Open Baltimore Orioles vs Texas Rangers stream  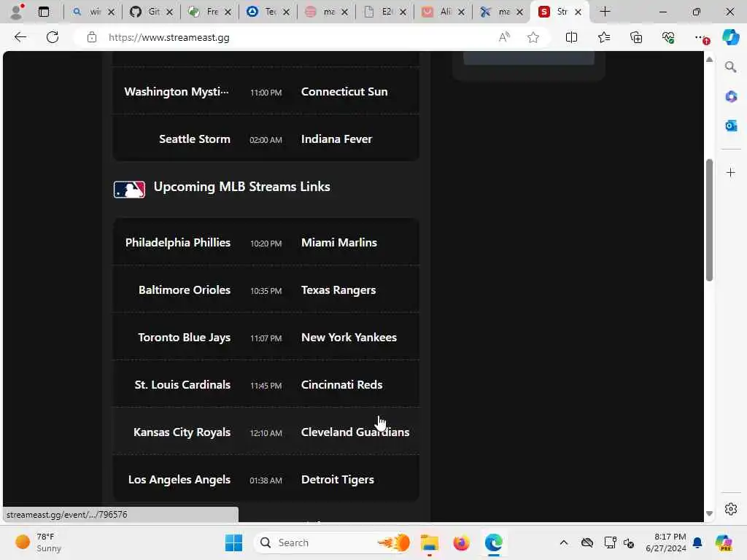(x=266, y=290)
